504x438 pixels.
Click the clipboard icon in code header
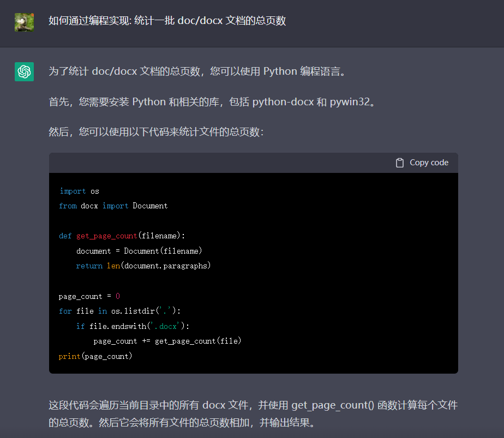click(400, 163)
